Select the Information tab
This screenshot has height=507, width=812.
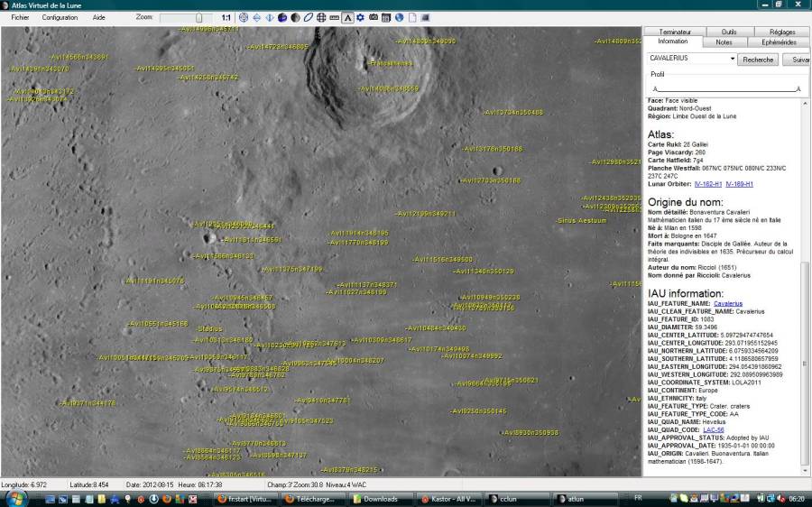[673, 41]
